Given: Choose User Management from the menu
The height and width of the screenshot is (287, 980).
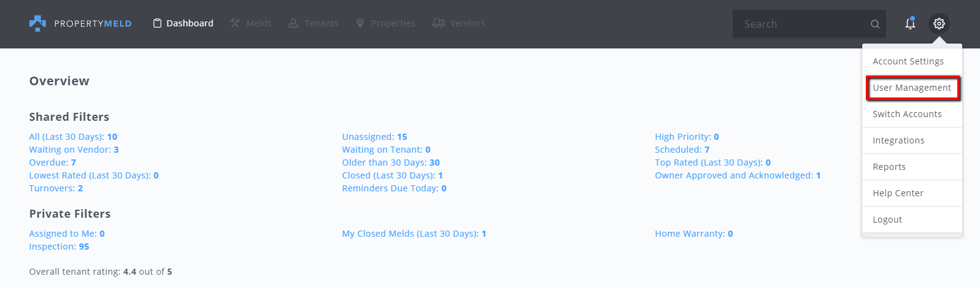Looking at the screenshot, I should 912,88.
